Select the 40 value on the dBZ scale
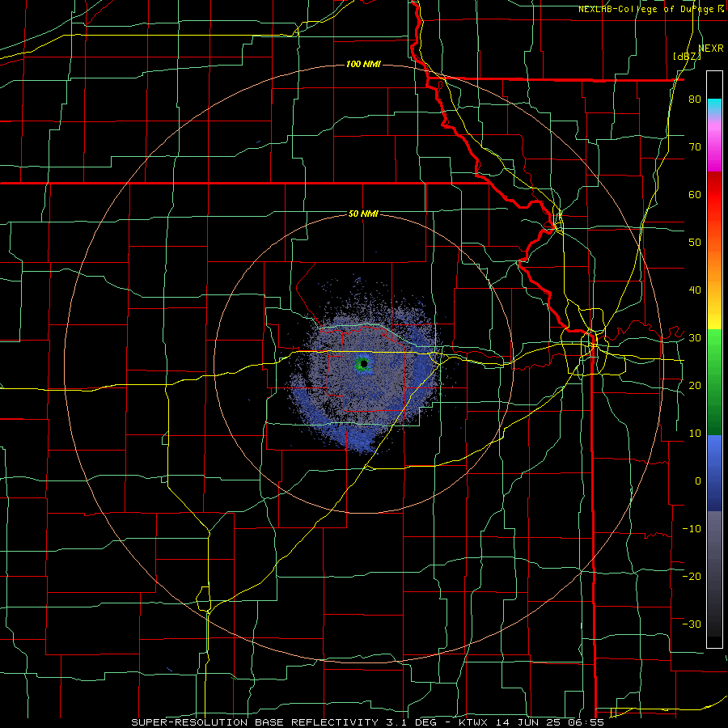 coord(695,290)
